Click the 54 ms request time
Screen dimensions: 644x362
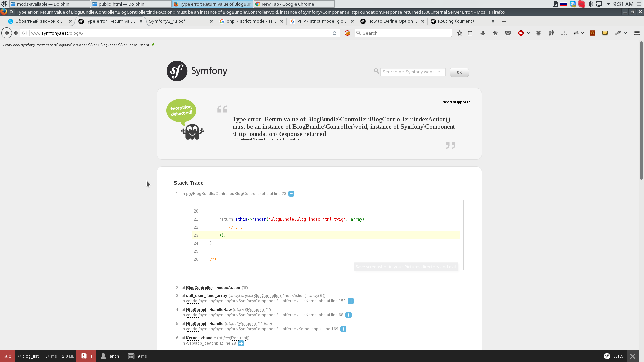point(51,356)
